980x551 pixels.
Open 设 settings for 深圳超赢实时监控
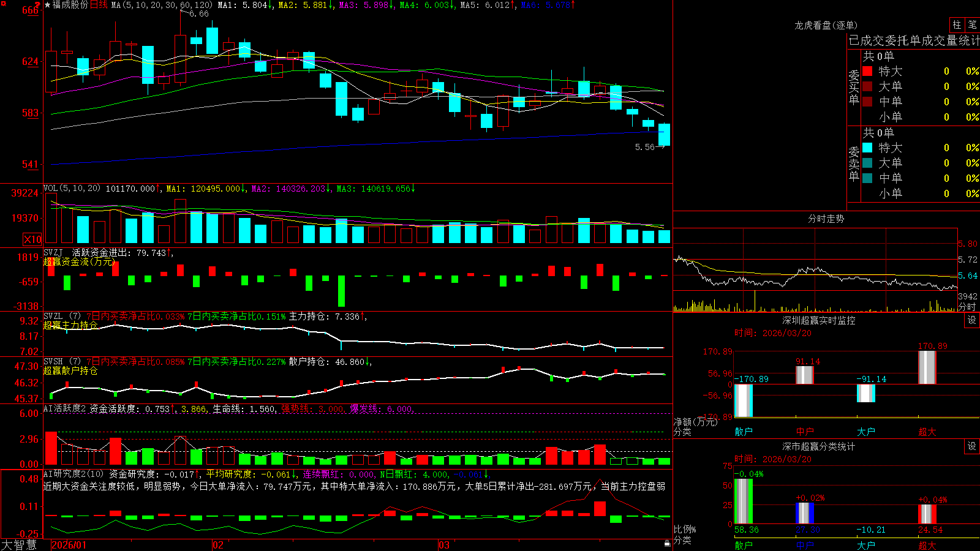click(972, 320)
